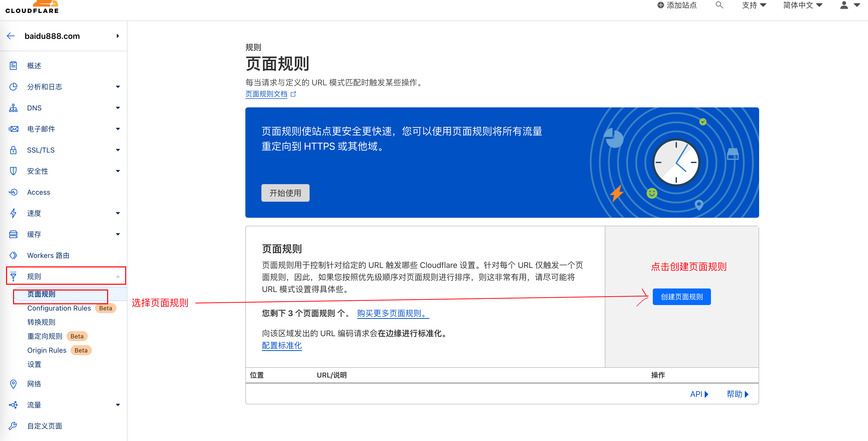Click the API link in table footer
This screenshot has width=868, height=441.
pyautogui.click(x=699, y=394)
